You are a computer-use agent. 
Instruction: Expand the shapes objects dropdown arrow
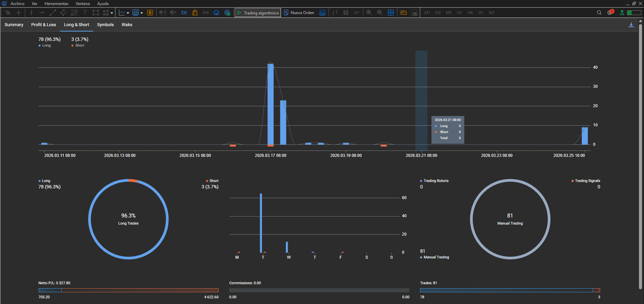112,13
